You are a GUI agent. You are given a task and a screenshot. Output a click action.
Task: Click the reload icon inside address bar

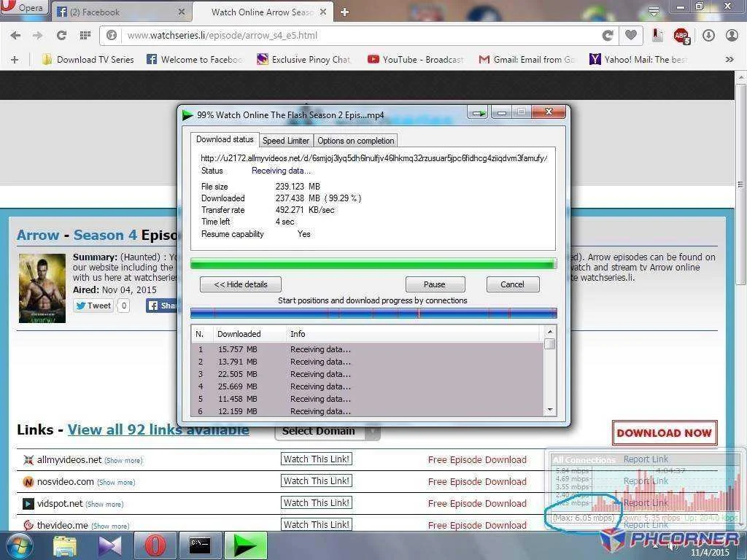608,35
